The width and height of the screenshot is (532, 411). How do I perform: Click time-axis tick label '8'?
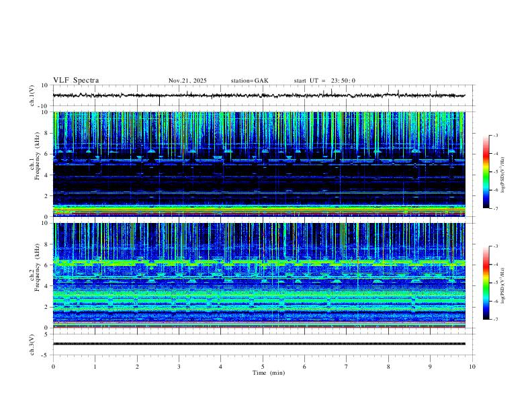pyautogui.click(x=388, y=367)
